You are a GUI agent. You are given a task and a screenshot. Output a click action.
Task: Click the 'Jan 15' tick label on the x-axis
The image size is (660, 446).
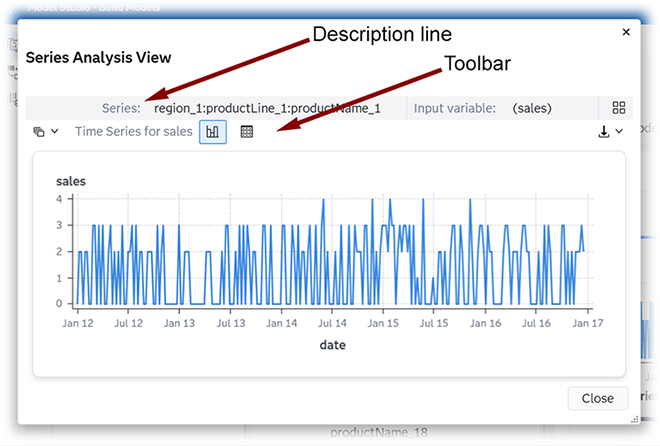coord(383,323)
